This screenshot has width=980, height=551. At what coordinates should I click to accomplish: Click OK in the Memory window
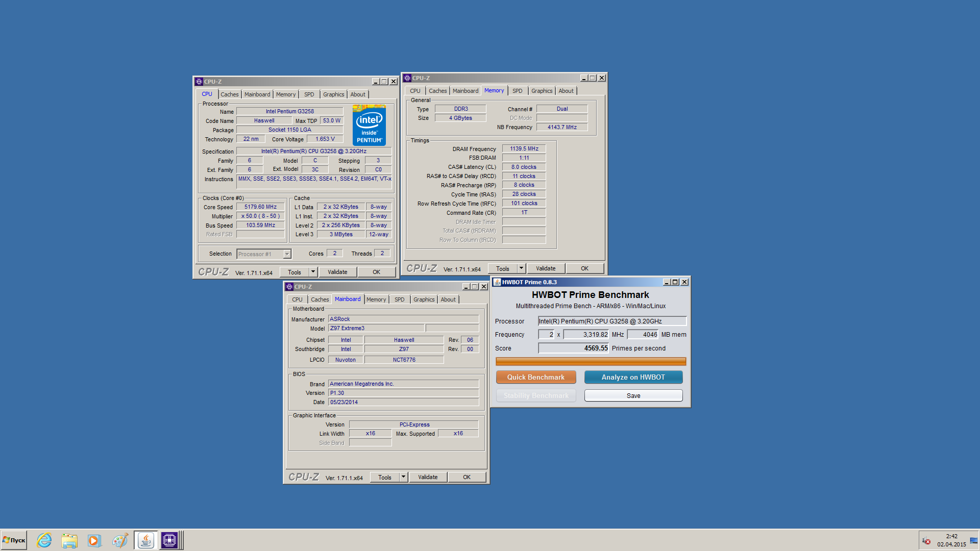pos(585,268)
